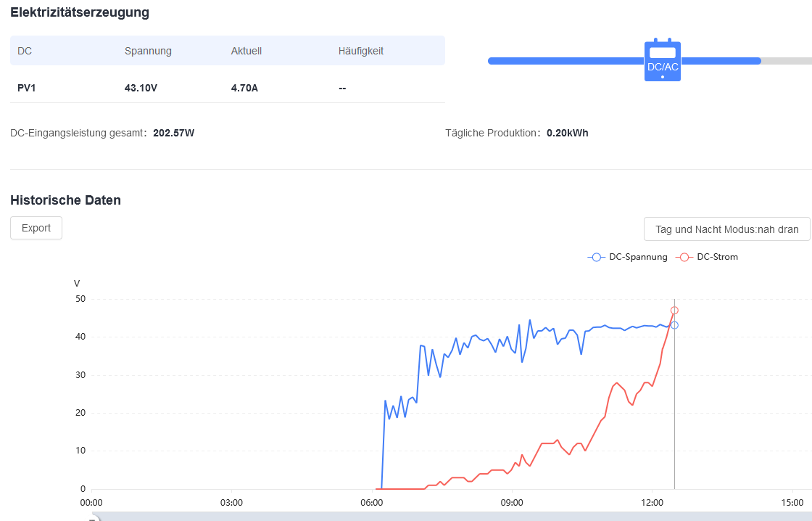This screenshot has width=812, height=521.
Task: Click the red DC-Strom hover marker on the chart
Action: coord(674,311)
